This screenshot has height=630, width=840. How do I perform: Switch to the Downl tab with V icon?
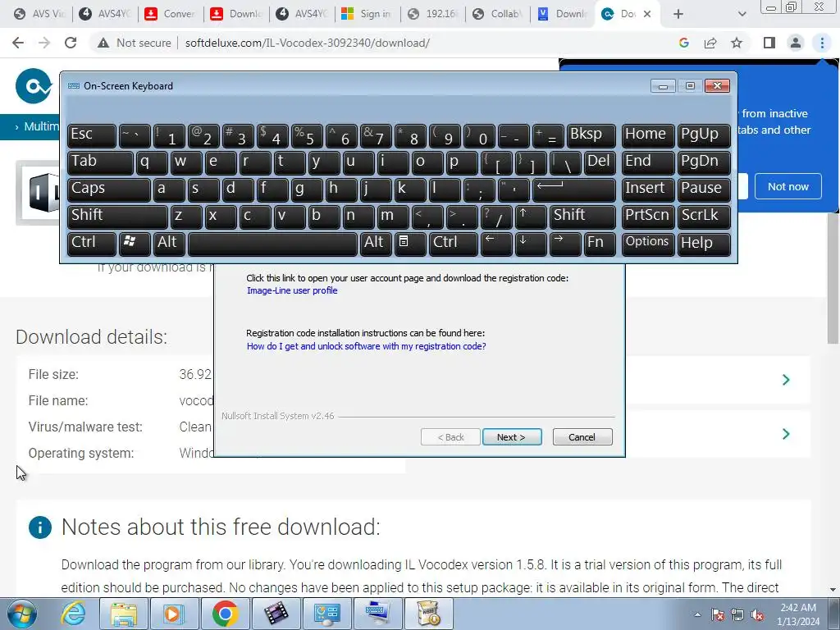click(564, 14)
